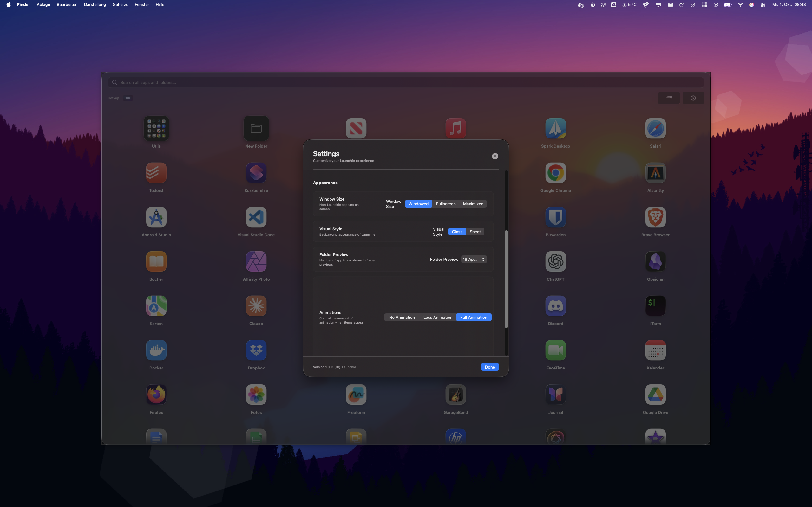
Task: Expand the Folder Preview dropdown
Action: point(474,259)
